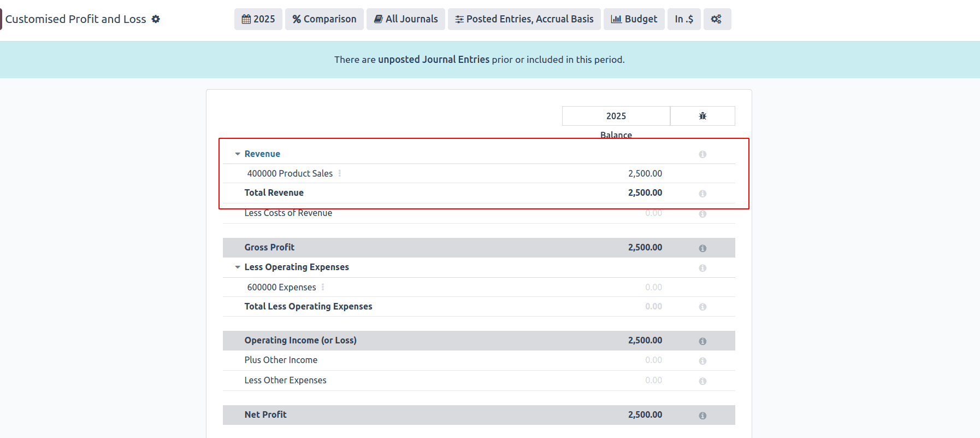
Task: Click the gear icon beside Customised Profit and Loss
Action: [x=156, y=19]
